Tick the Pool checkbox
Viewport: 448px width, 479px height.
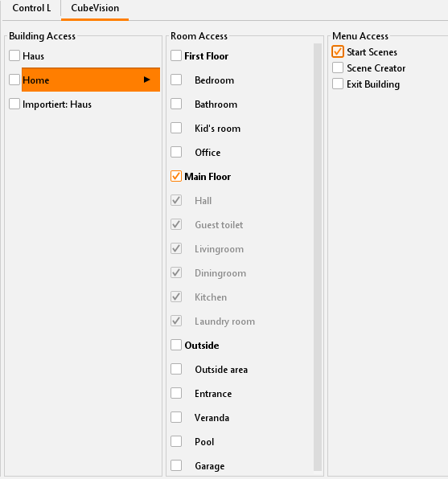click(176, 441)
